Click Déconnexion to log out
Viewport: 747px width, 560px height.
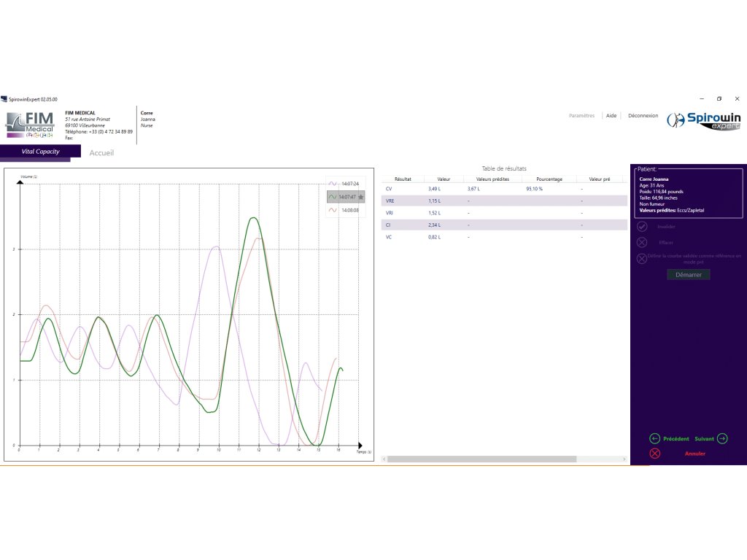643,116
